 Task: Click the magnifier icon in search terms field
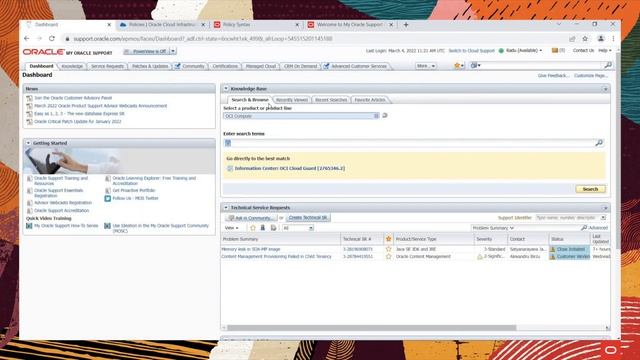(x=599, y=143)
